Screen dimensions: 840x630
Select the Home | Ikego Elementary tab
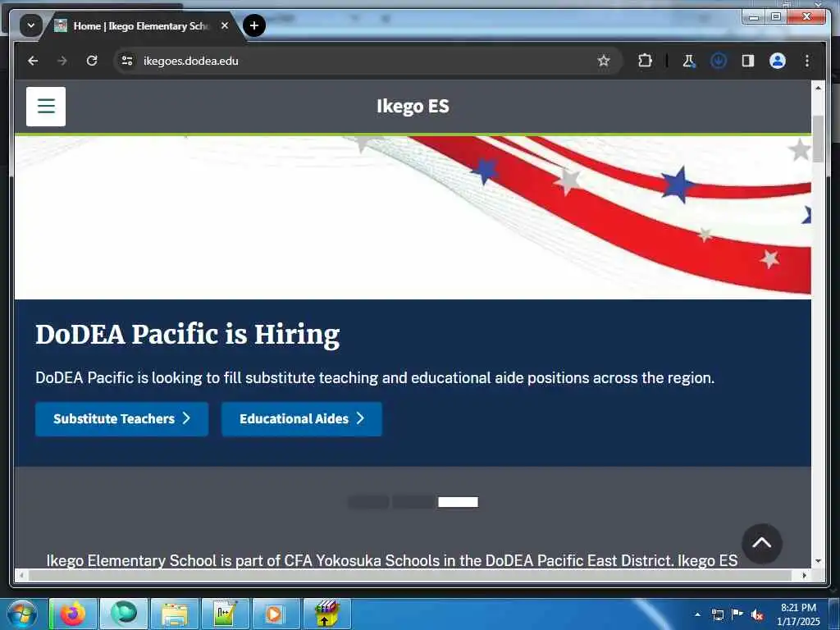tap(140, 25)
